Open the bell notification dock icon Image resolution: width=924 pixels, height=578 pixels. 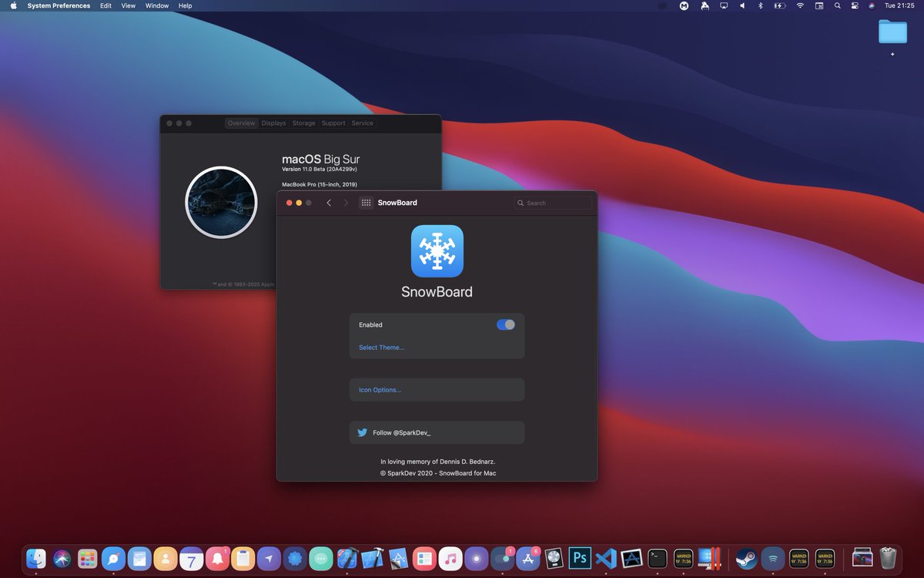point(217,558)
